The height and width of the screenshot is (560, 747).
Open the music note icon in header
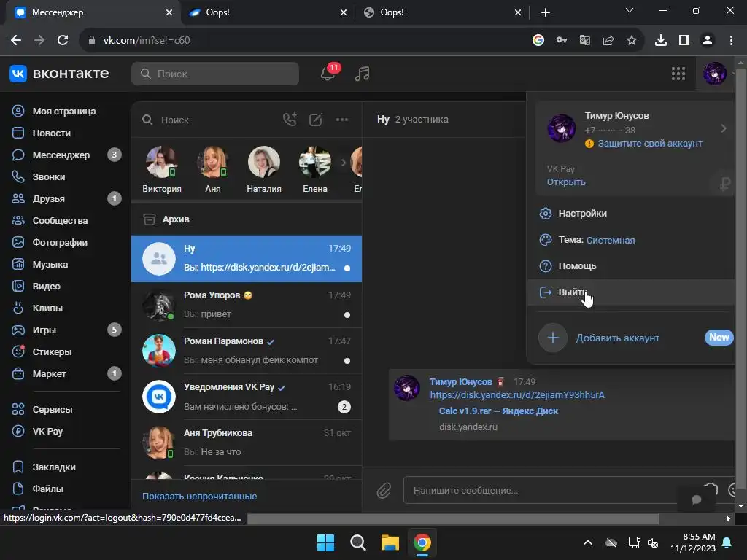362,74
